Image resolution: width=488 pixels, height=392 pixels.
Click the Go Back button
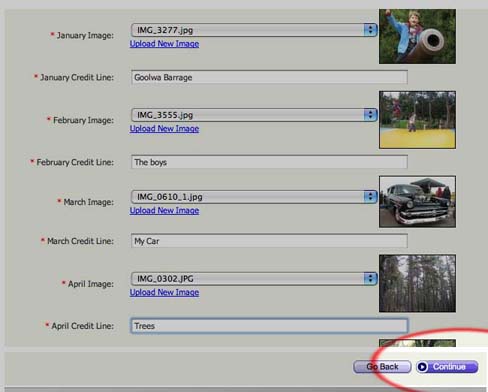point(382,367)
